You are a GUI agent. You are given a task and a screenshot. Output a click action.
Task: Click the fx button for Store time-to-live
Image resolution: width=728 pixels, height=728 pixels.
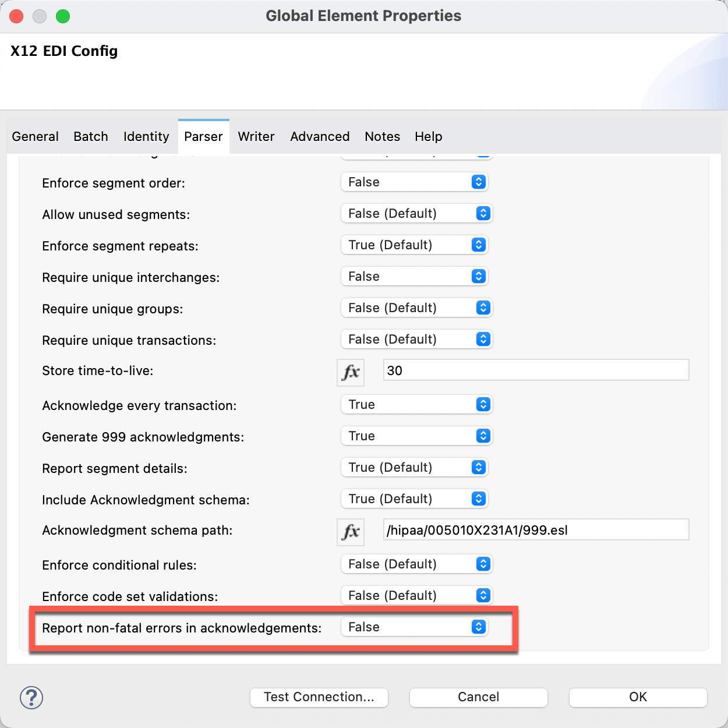(x=351, y=372)
